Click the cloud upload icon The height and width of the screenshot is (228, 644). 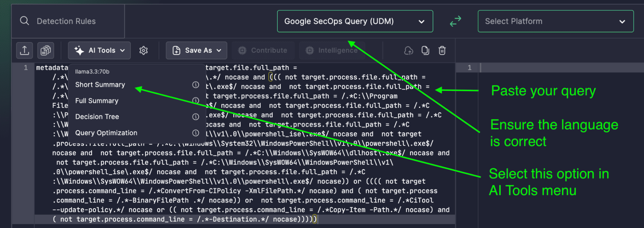pos(409,51)
